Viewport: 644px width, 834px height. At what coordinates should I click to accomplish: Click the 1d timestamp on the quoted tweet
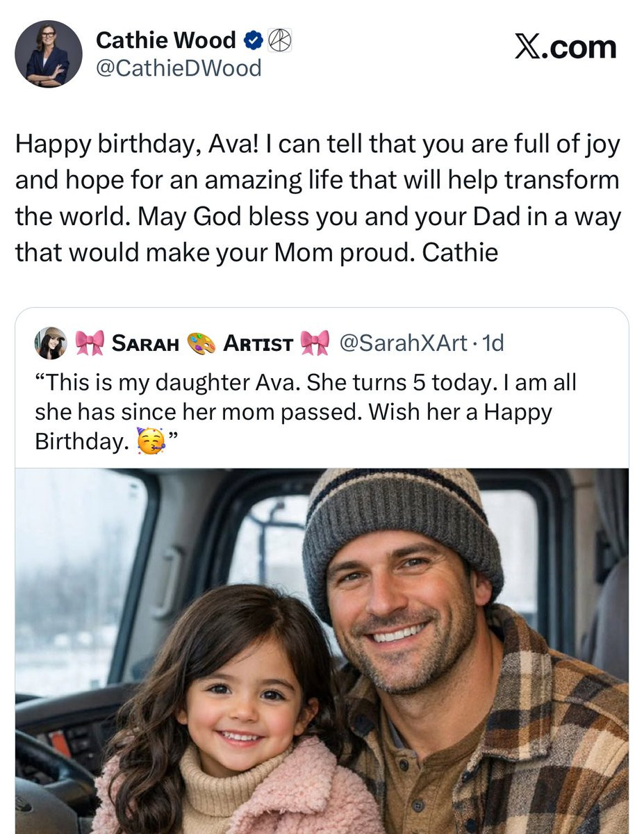[493, 343]
